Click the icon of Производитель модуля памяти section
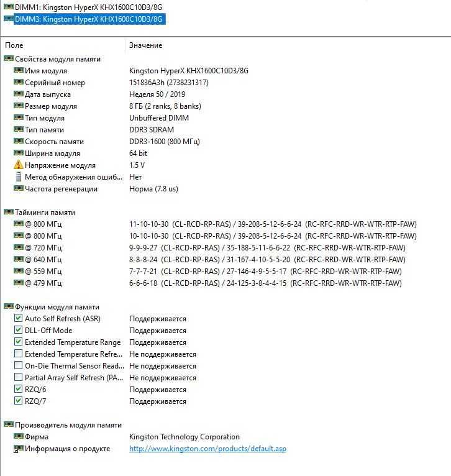This screenshot has height=476, width=451. tap(9, 424)
